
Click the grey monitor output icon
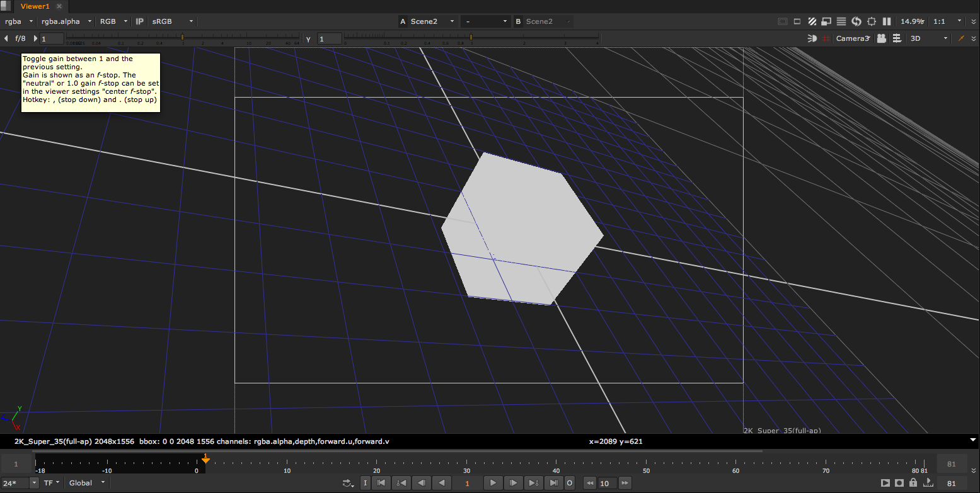(x=783, y=21)
